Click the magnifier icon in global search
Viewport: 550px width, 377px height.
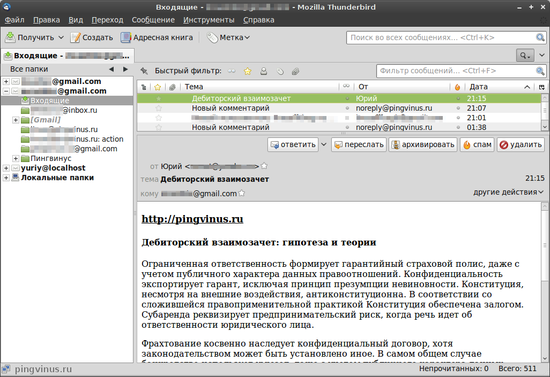540,38
